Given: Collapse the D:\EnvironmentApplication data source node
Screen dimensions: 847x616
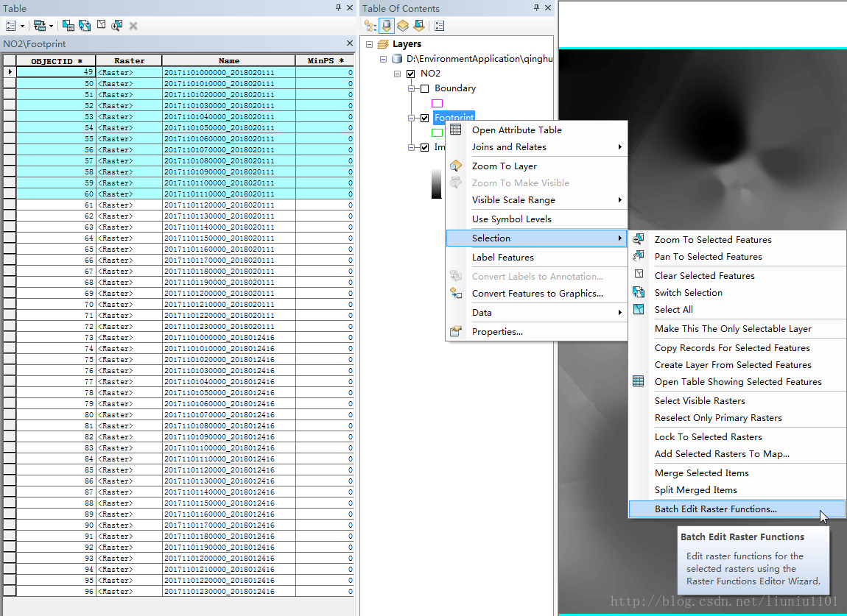Looking at the screenshot, I should pos(383,59).
